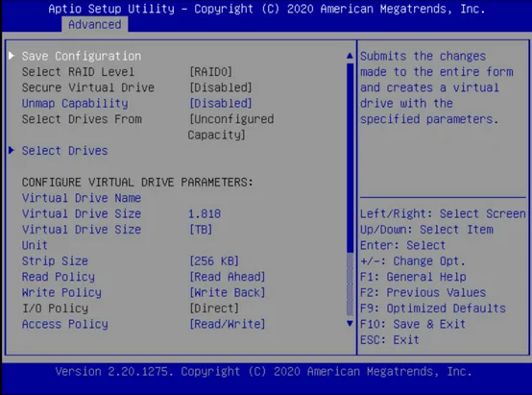Change the Read/Write access policy
This screenshot has height=395, width=532.
(x=227, y=324)
